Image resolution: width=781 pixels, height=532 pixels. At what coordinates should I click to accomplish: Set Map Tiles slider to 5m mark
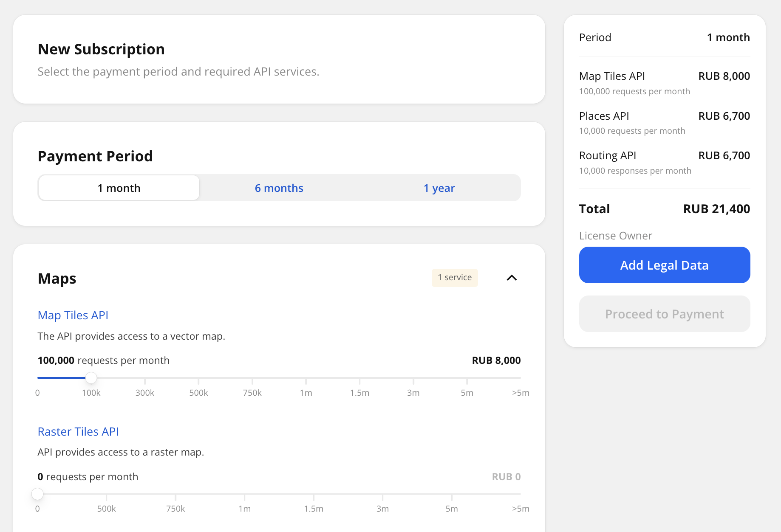(x=467, y=377)
